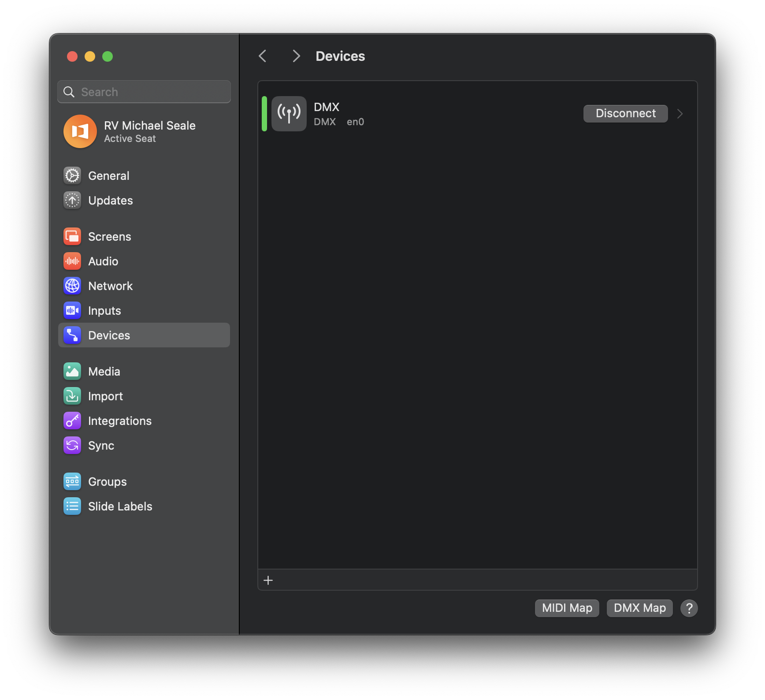
Task: Open the Media settings section
Action: pos(104,372)
